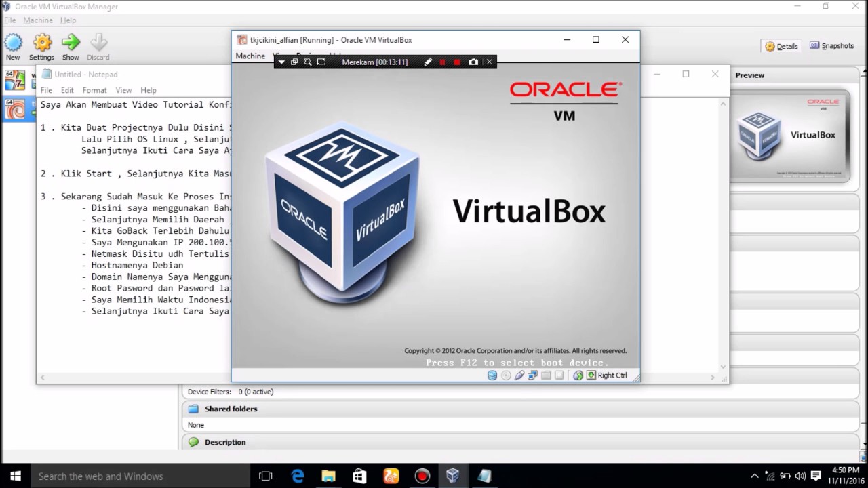This screenshot has width=868, height=488.
Task: Open the action center notifications icon
Action: point(816,476)
